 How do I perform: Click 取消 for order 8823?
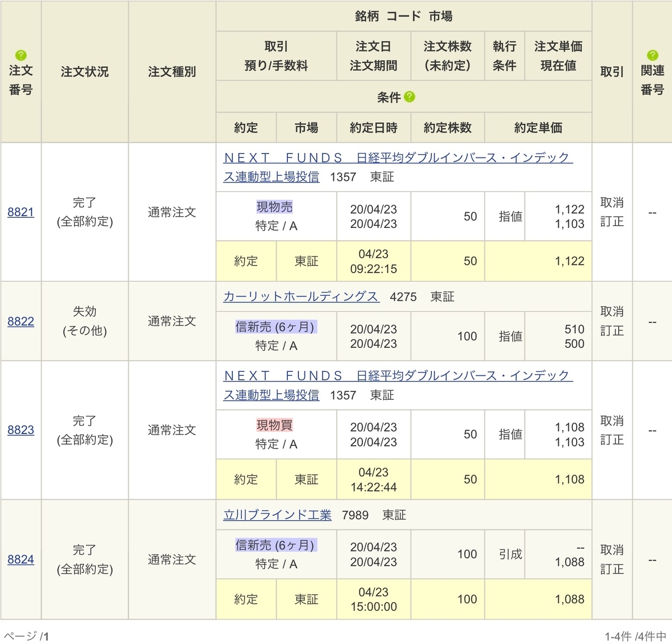612,421
